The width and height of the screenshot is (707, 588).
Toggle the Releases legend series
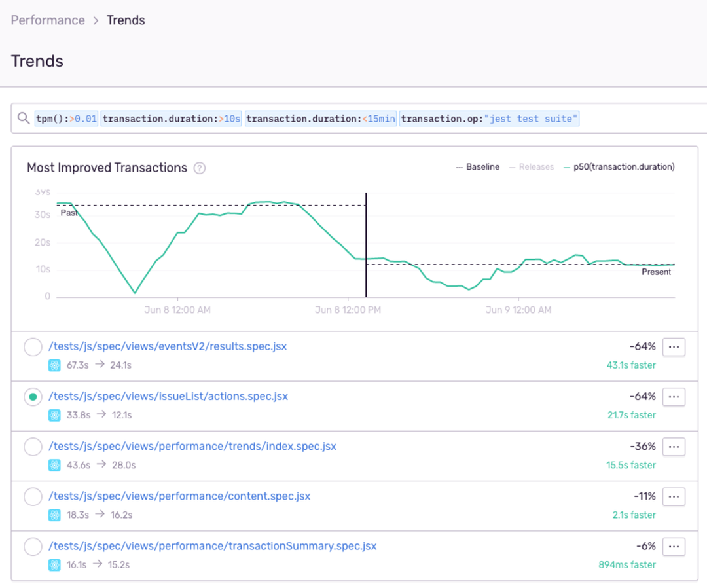point(536,167)
